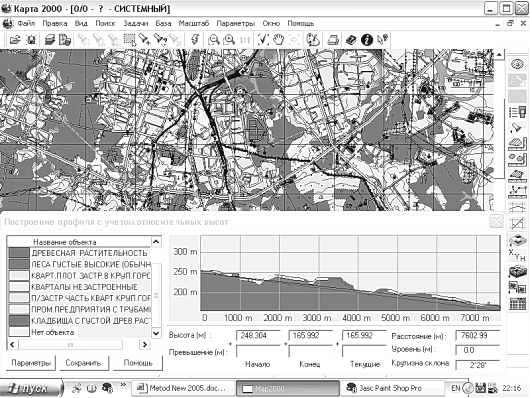Click the Название объекта column header
The width and height of the screenshot is (530, 398).
coord(79,242)
